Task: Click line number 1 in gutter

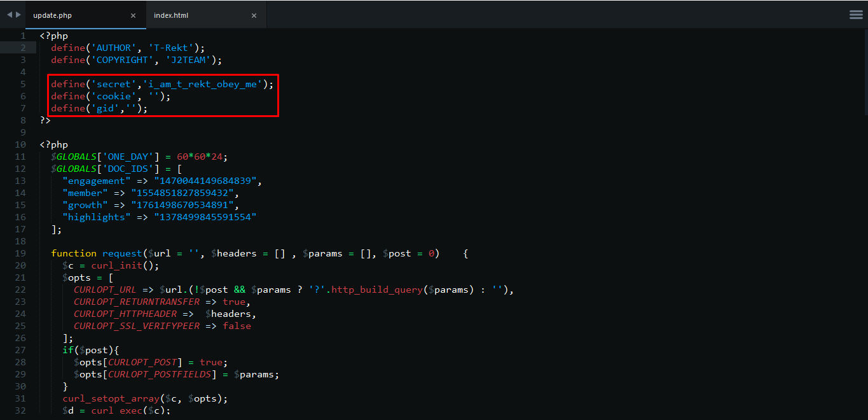Action: tap(24, 36)
